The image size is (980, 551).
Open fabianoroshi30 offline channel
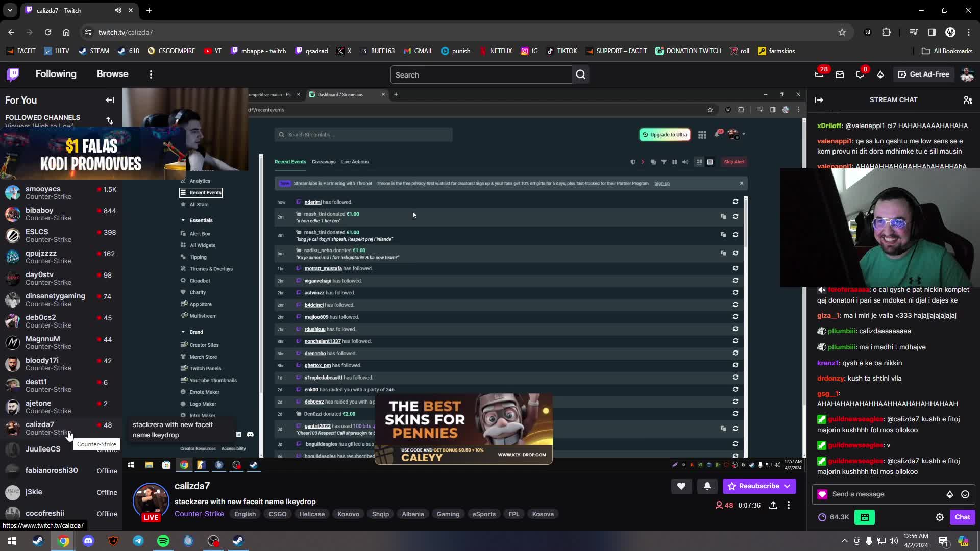click(x=61, y=471)
